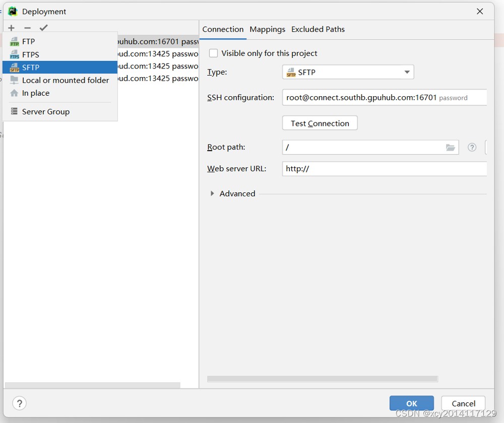Click the Web server URL field

pyautogui.click(x=385, y=169)
